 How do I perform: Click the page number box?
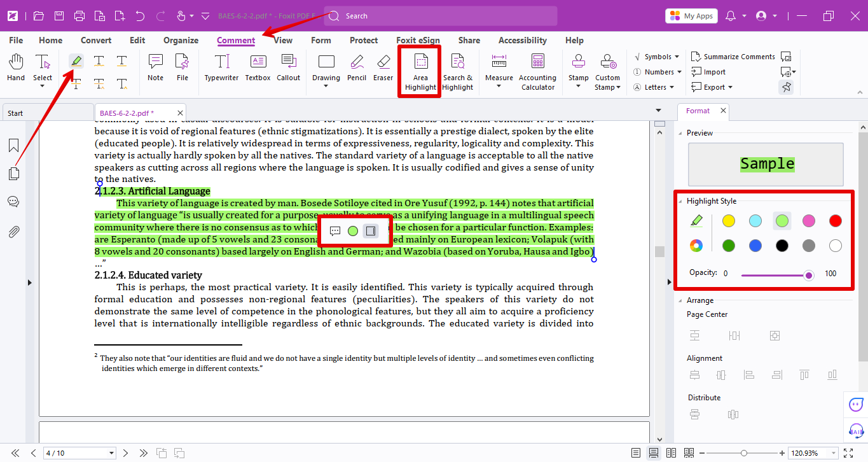[79, 453]
